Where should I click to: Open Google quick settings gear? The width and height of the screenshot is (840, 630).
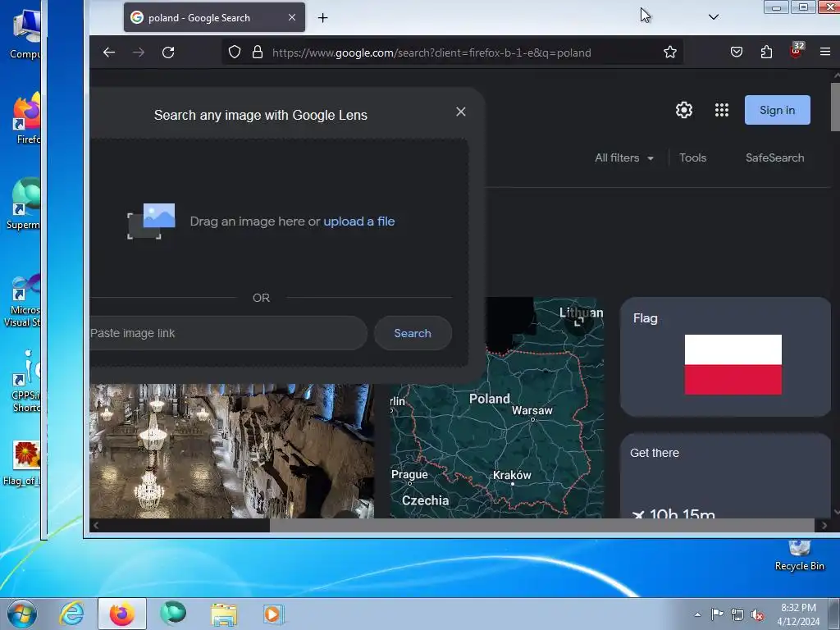coord(684,111)
